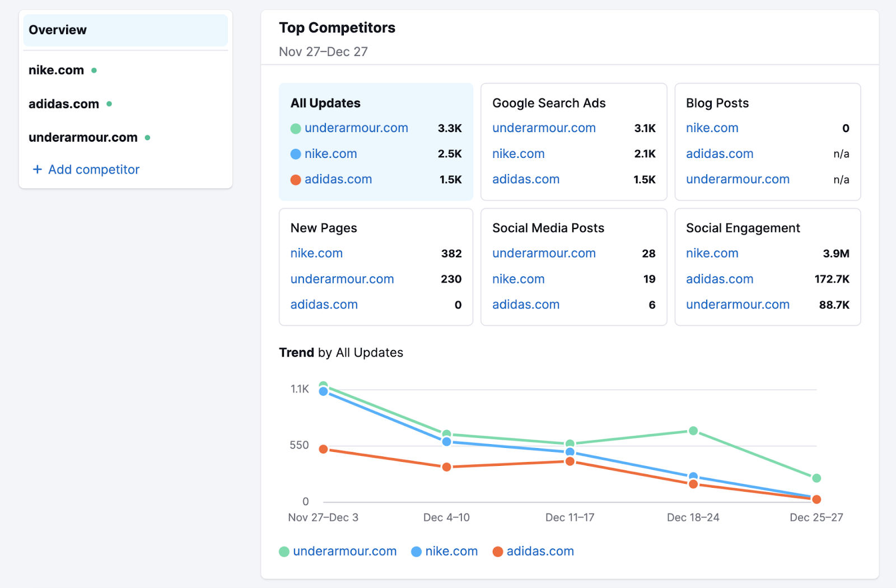896x588 pixels.
Task: Click the green indicator next to nike.com sidebar
Action: pos(94,70)
